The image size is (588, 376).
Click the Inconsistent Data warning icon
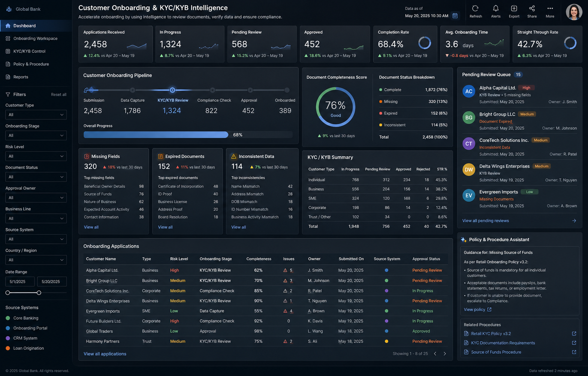234,156
